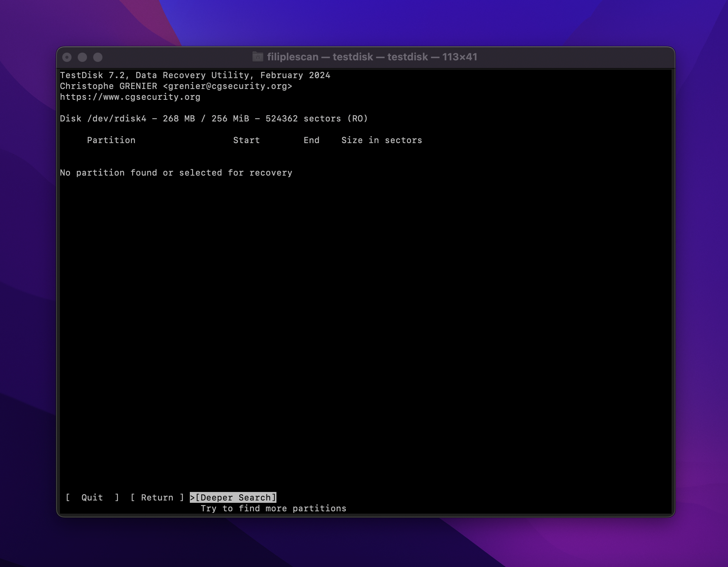The height and width of the screenshot is (567, 728).
Task: Click the 'Disk /dev/rdisk4' line
Action: pyautogui.click(x=214, y=119)
